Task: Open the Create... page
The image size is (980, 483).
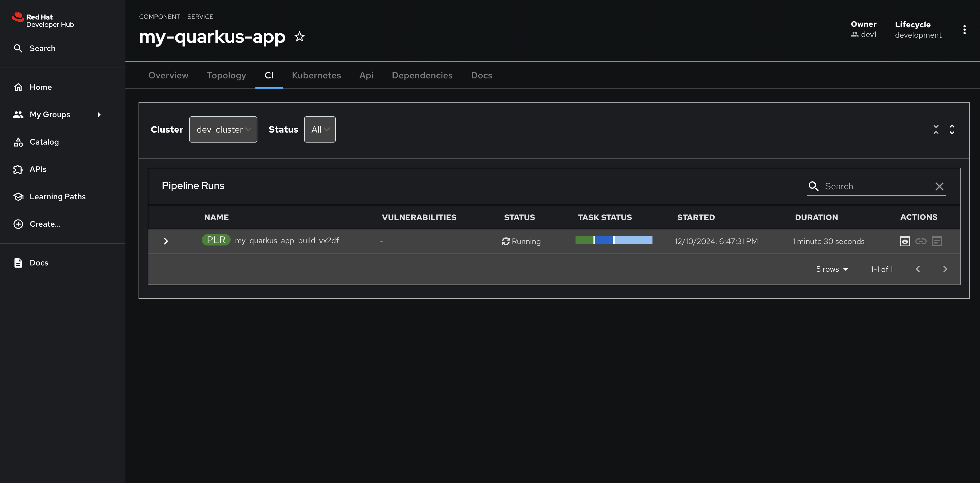Action: coord(37,224)
